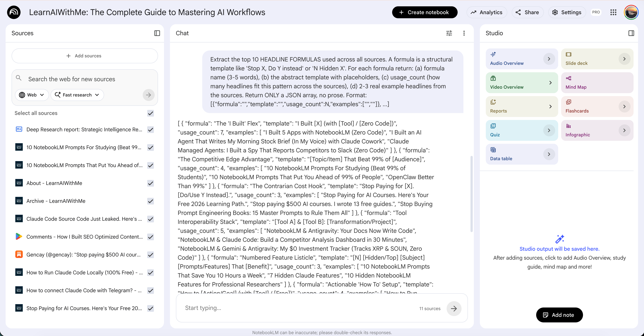Collapse the Sources panel icon
This screenshot has width=644, height=336.
coord(157,33)
